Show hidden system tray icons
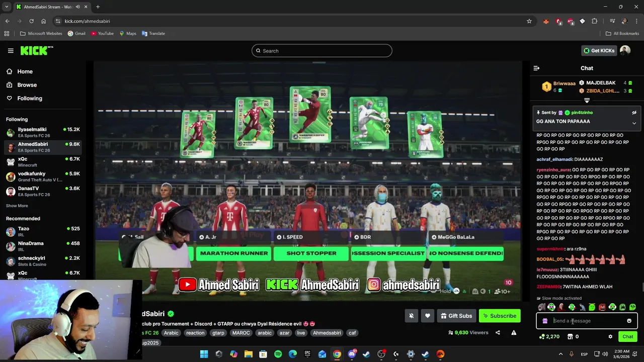644x362 pixels. pyautogui.click(x=560, y=354)
